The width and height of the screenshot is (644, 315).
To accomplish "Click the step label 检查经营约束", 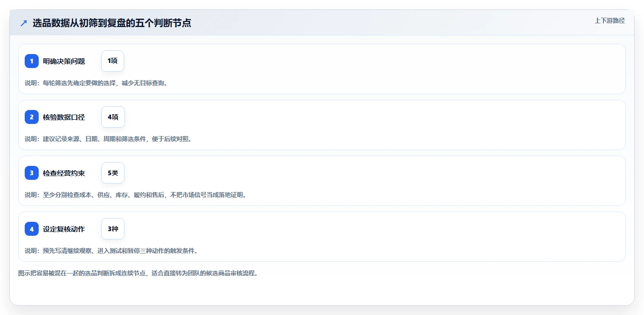I will pos(64,173).
